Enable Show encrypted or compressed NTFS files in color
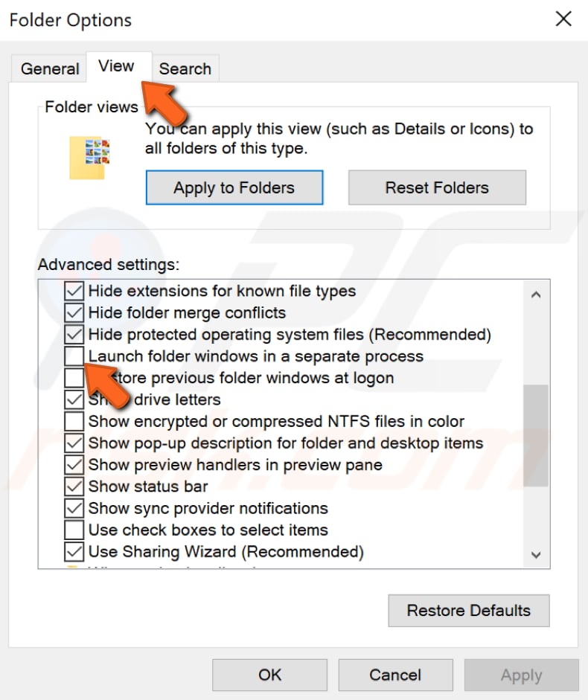588x700 pixels. [x=73, y=421]
